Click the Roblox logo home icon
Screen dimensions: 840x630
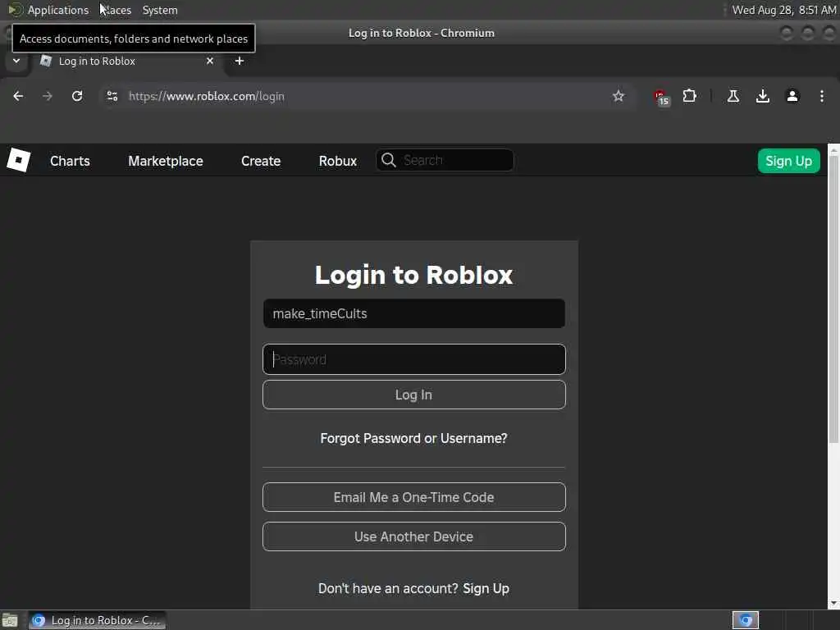(x=18, y=160)
